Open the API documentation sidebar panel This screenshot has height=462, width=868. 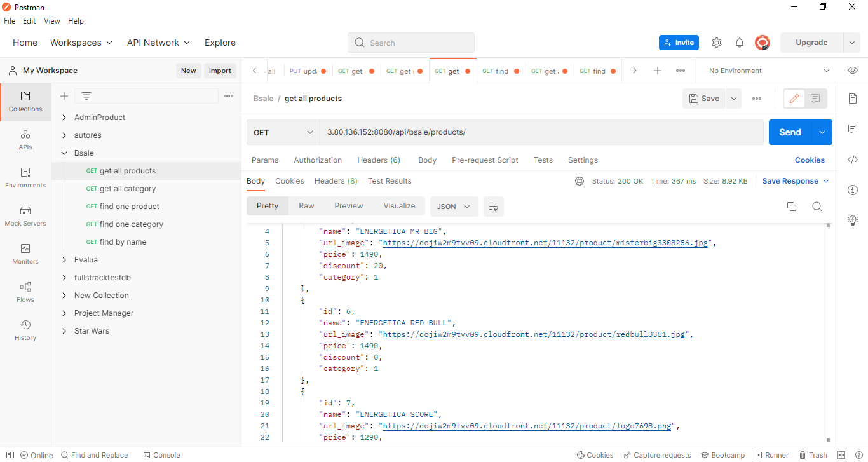click(x=852, y=99)
